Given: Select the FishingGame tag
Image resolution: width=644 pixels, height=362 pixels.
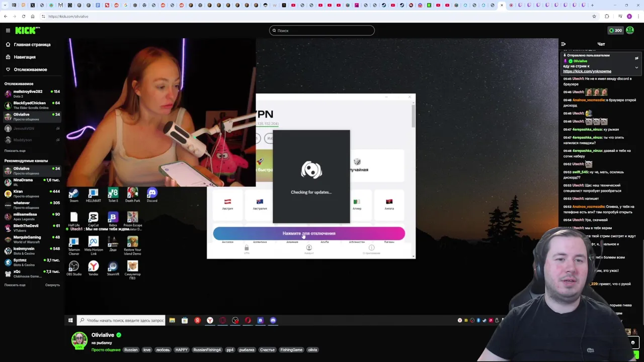Looking at the screenshot, I should (291, 350).
